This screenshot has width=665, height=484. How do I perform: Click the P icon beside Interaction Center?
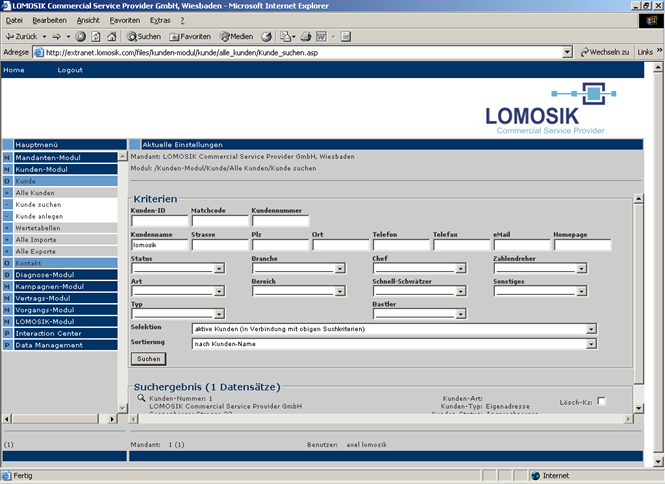[x=7, y=333]
